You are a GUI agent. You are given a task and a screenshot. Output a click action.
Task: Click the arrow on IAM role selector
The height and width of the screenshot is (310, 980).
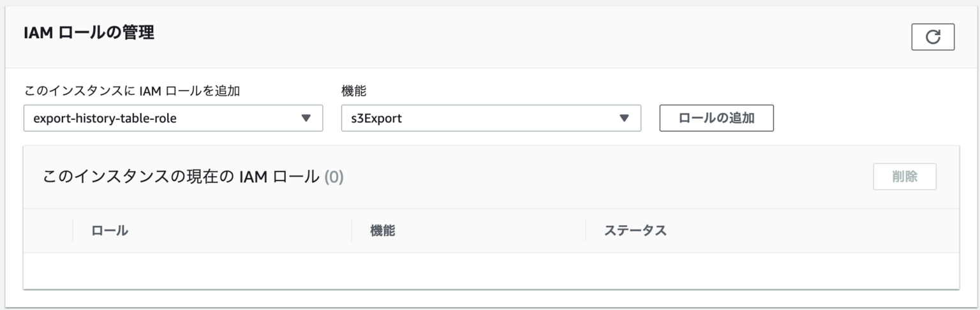pyautogui.click(x=306, y=118)
